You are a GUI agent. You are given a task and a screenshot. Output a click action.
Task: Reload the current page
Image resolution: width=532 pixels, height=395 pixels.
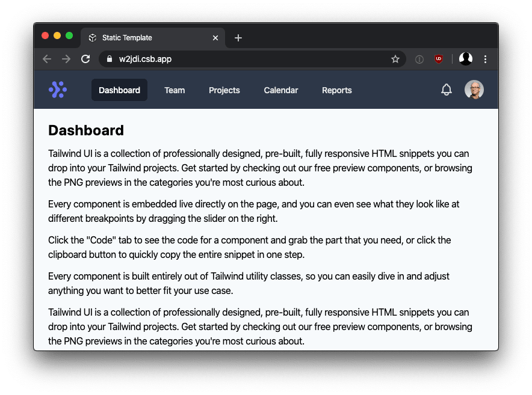click(x=85, y=59)
